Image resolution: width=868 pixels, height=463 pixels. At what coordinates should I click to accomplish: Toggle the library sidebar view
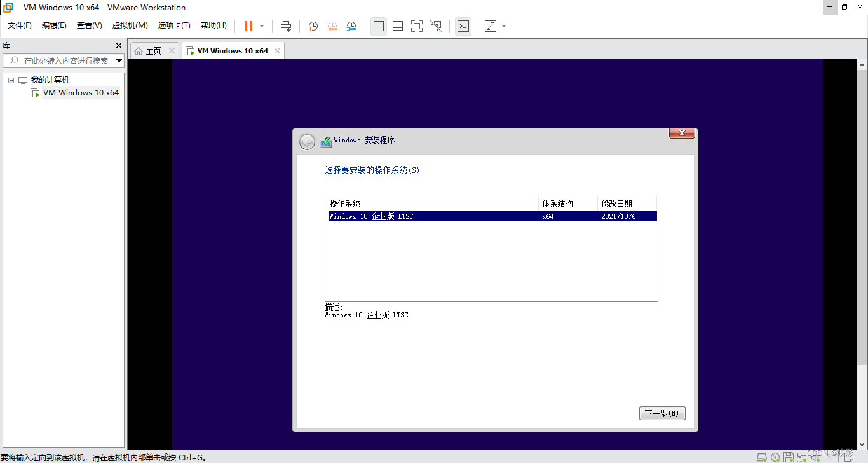click(379, 26)
